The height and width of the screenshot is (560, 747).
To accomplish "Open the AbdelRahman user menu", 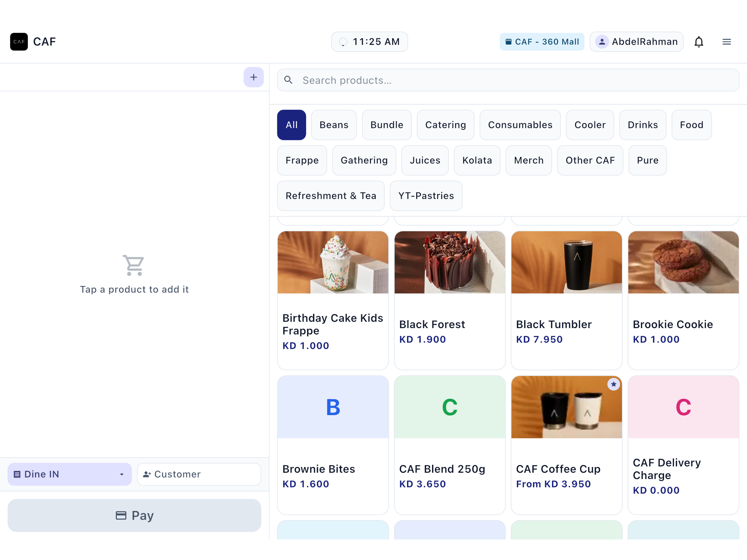I will (636, 42).
